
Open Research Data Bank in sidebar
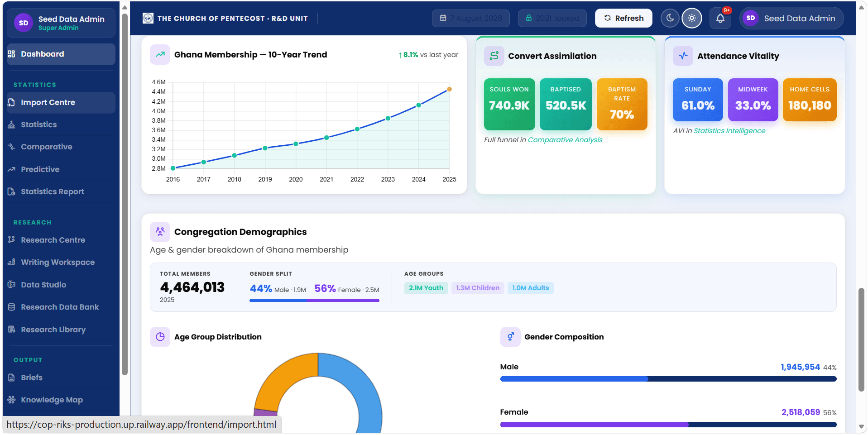[x=61, y=307]
